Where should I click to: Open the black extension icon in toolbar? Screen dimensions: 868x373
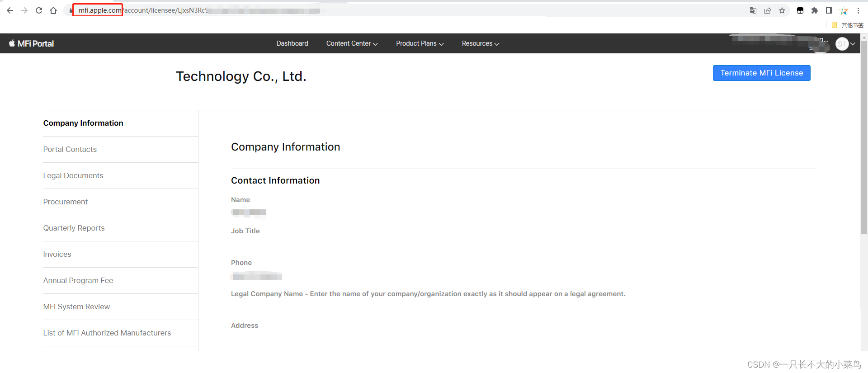[800, 10]
